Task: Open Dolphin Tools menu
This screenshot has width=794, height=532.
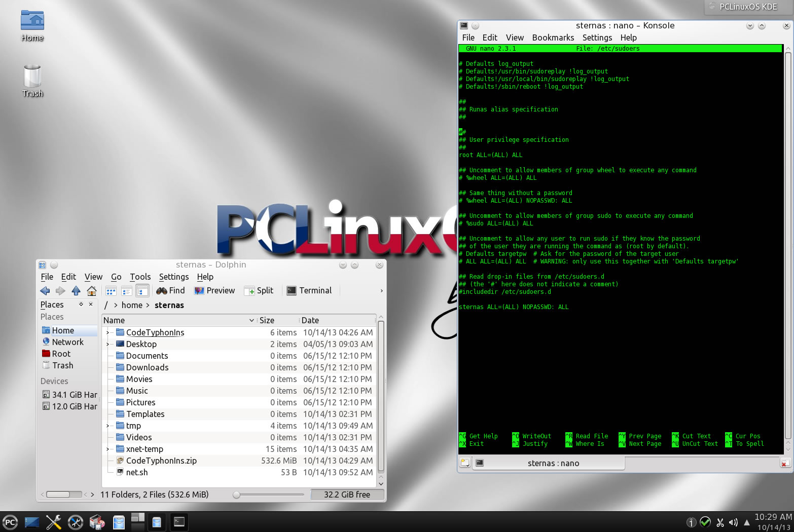Action: point(140,277)
